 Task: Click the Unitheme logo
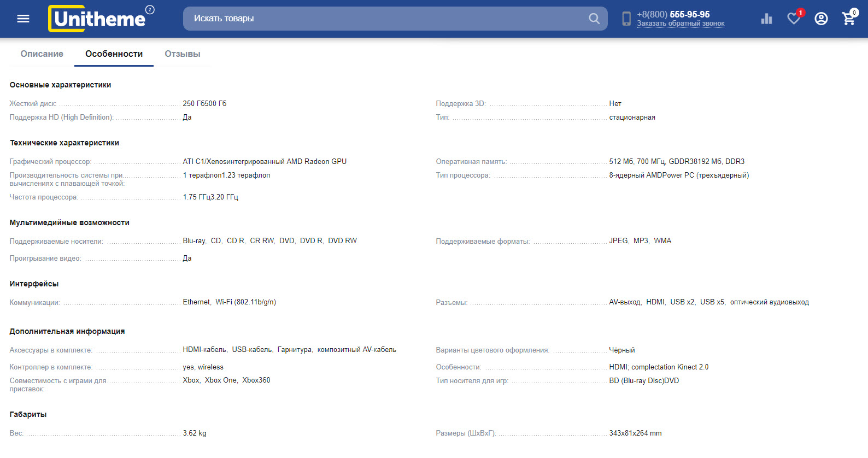click(x=101, y=19)
